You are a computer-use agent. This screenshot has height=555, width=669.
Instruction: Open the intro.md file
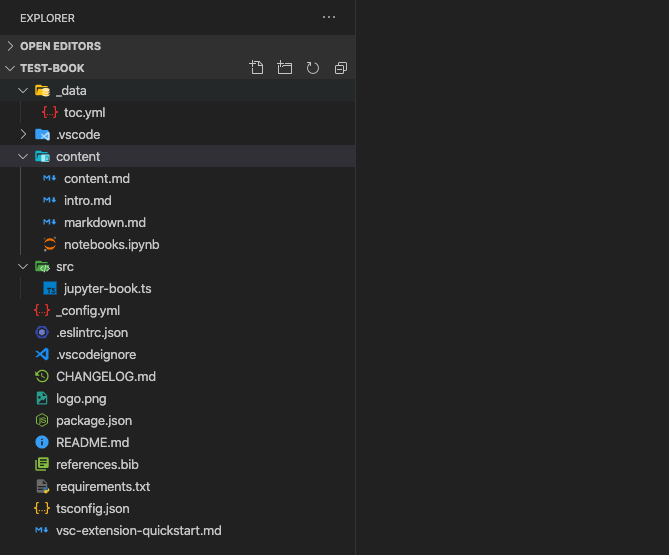click(x=88, y=200)
